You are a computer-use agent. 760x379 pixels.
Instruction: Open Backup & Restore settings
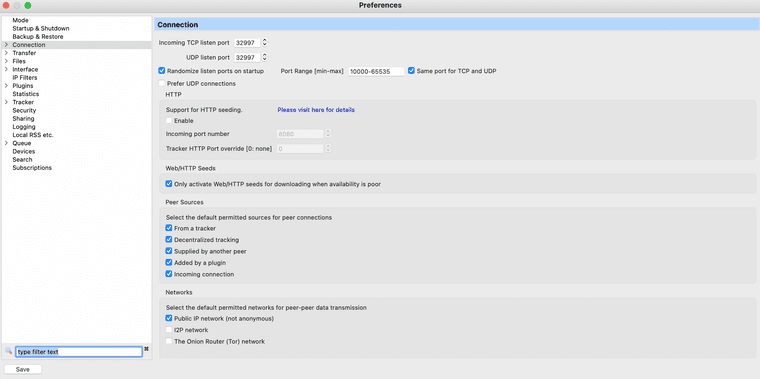point(38,37)
